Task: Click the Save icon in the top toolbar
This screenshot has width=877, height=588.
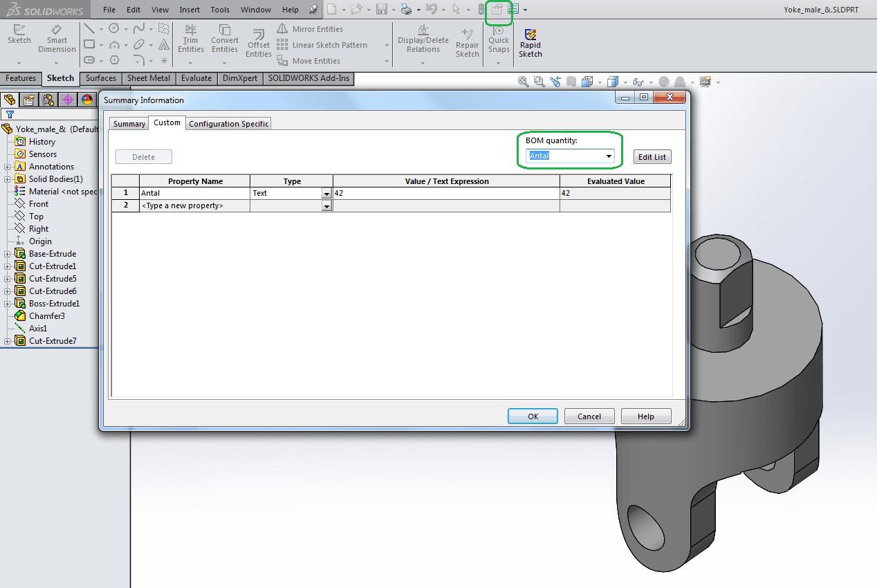Action: coord(381,10)
